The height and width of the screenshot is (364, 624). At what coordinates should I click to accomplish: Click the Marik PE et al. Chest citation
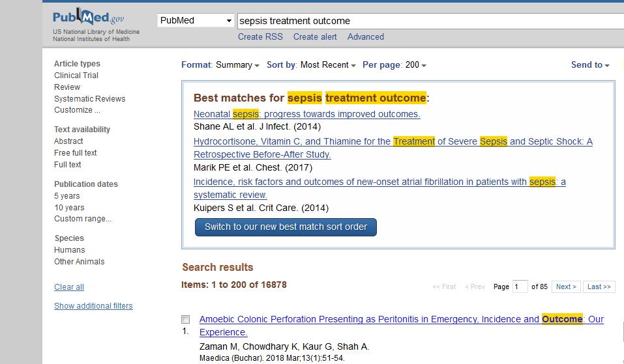point(253,167)
